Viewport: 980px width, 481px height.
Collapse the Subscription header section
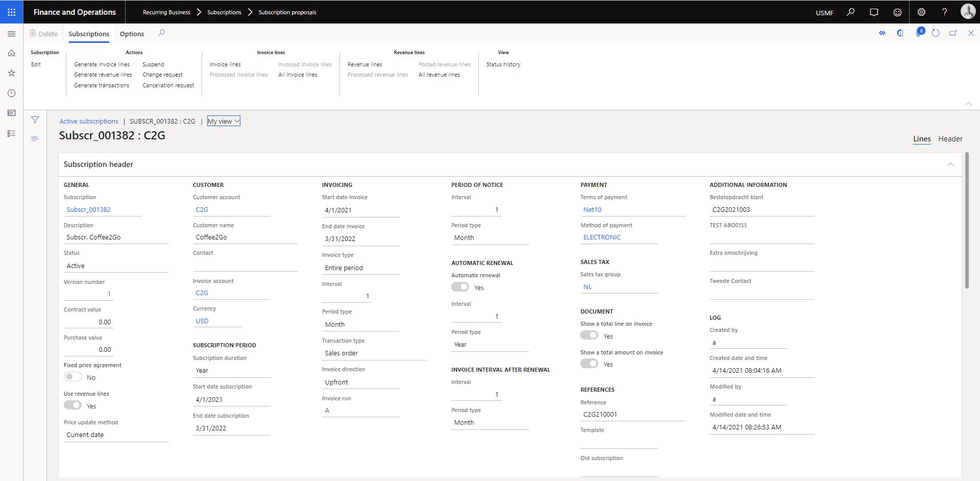coord(950,164)
